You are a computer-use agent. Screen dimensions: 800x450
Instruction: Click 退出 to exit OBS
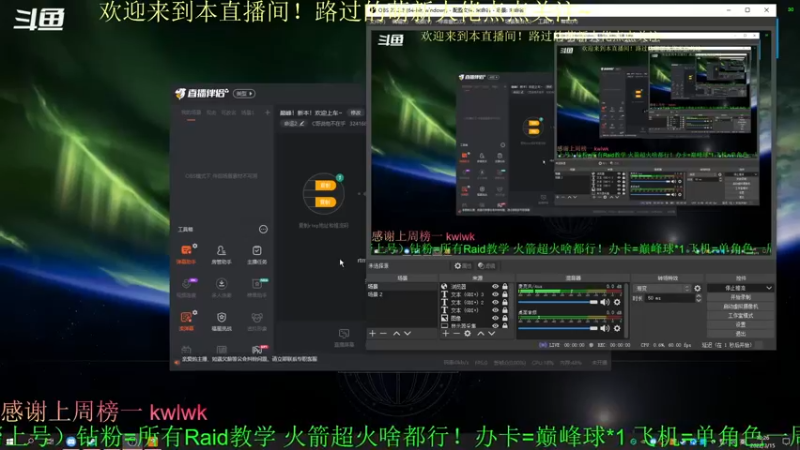741,334
